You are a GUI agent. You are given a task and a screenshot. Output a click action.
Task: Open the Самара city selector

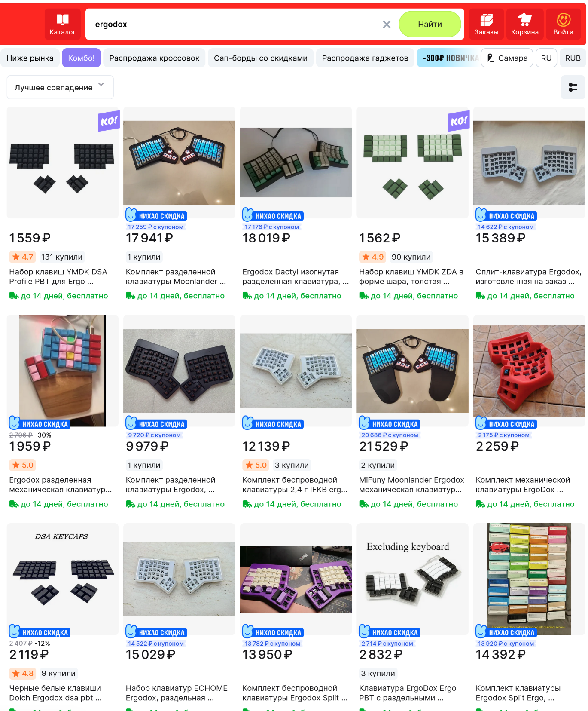pos(507,58)
